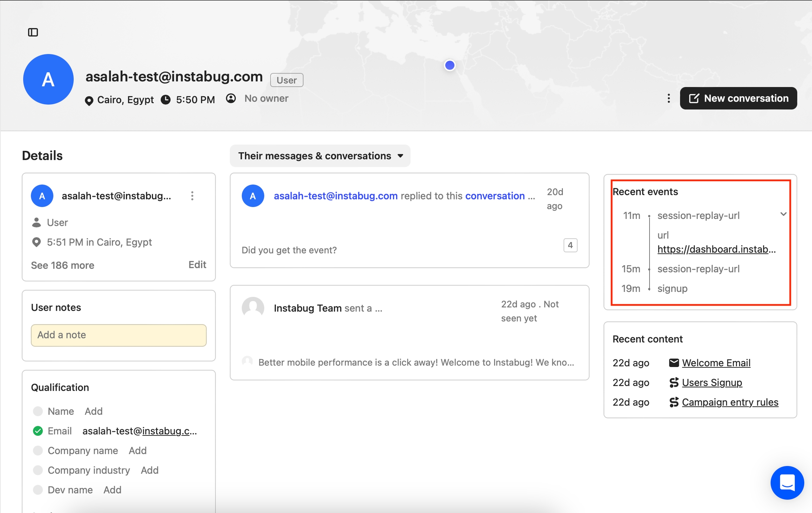Collapse the session-replay-url event chevron
This screenshot has height=513, width=812.
[783, 214]
